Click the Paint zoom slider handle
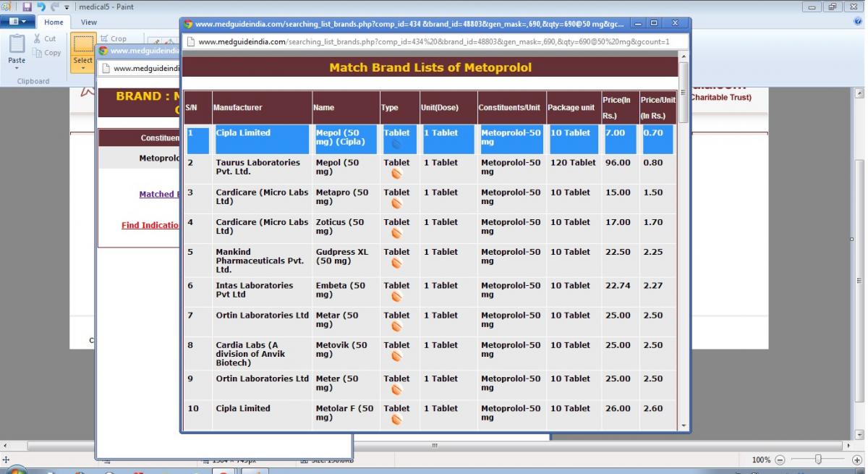This screenshot has width=868, height=474. pyautogui.click(x=818, y=460)
